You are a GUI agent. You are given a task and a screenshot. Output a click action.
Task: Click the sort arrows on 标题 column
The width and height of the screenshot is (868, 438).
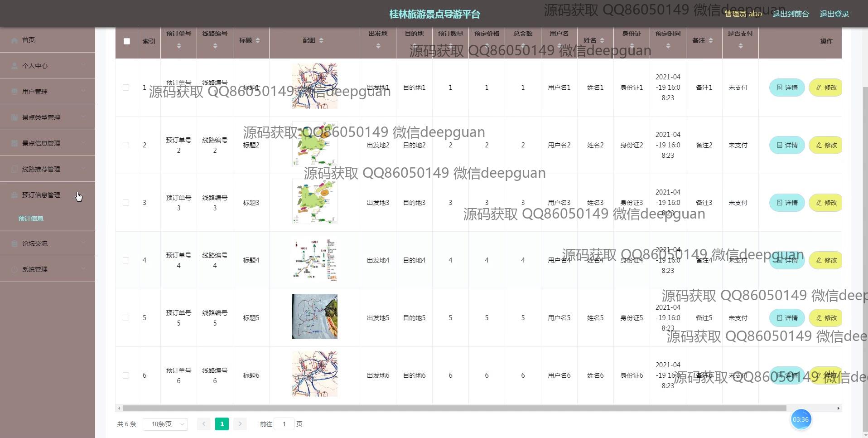(258, 41)
